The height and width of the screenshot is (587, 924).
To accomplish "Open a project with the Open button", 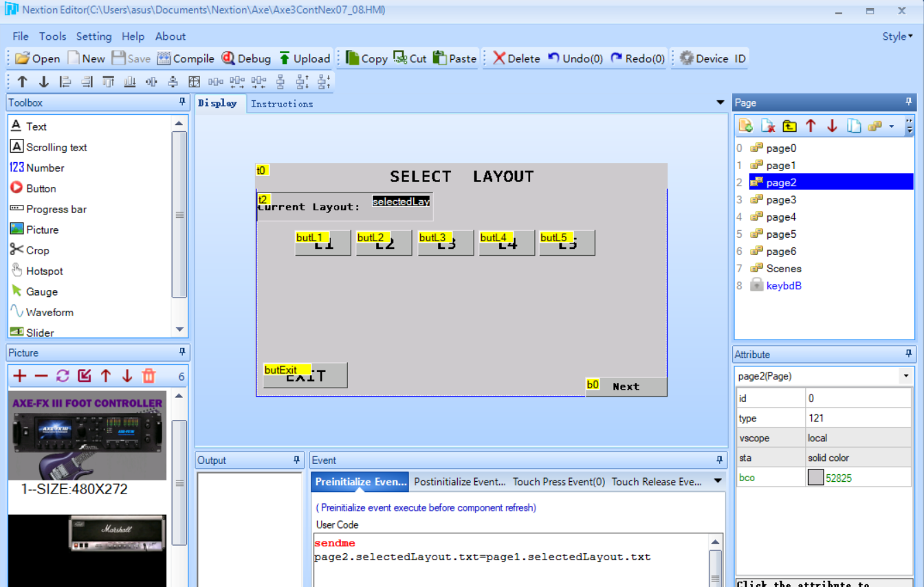I will (38, 58).
